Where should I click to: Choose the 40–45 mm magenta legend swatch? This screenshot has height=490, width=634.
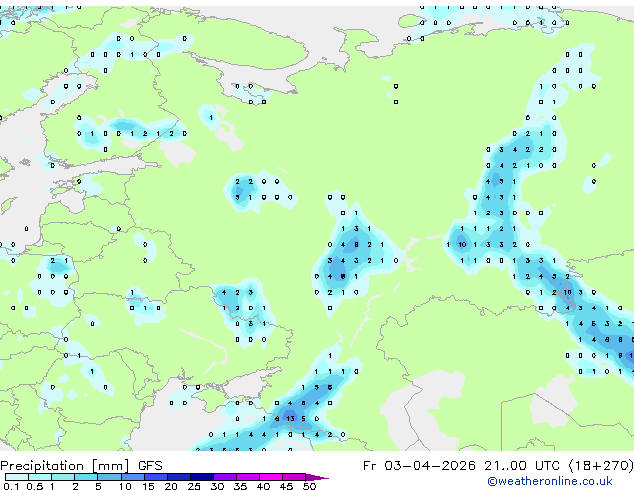click(271, 477)
